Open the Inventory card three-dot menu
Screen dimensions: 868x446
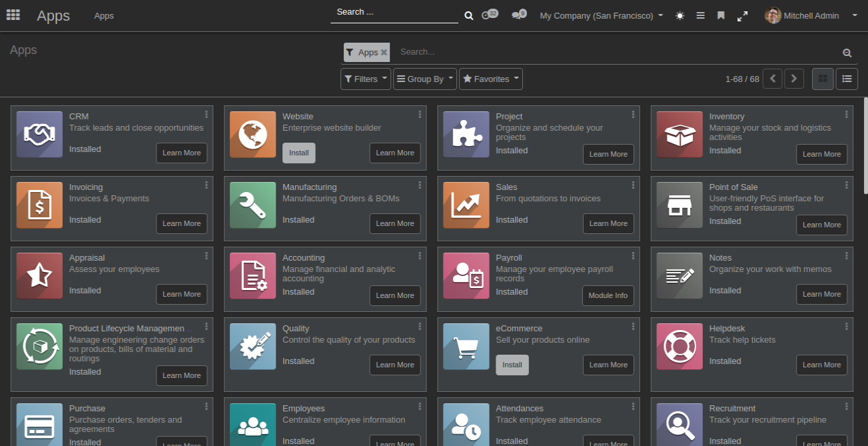coord(847,115)
